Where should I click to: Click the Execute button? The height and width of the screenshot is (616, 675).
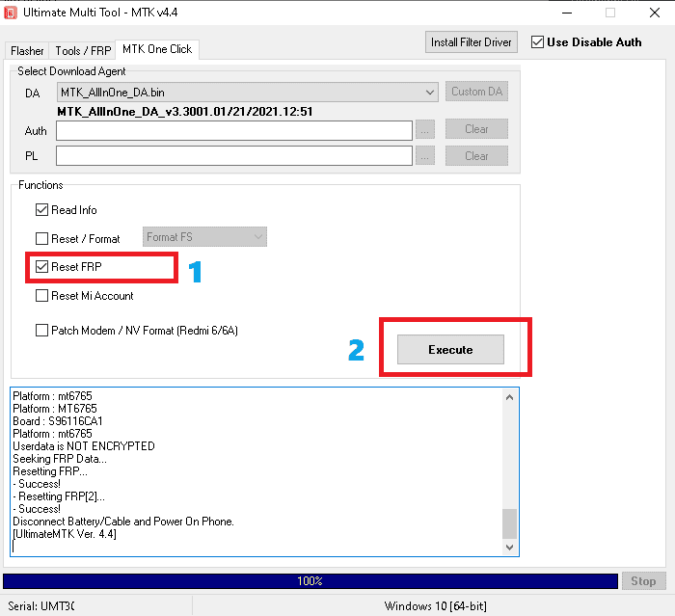point(450,350)
